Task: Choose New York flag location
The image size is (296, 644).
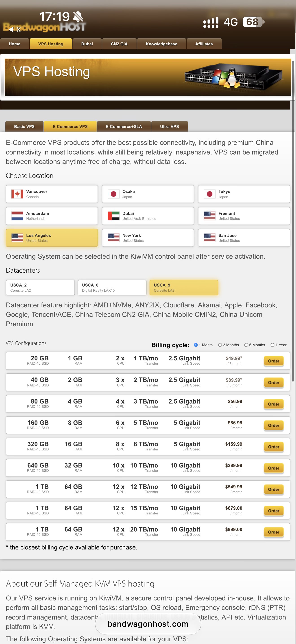Action: click(x=148, y=238)
